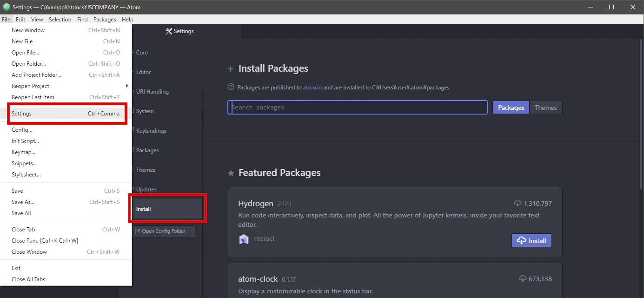Click the Settings tab tools icon

(169, 31)
